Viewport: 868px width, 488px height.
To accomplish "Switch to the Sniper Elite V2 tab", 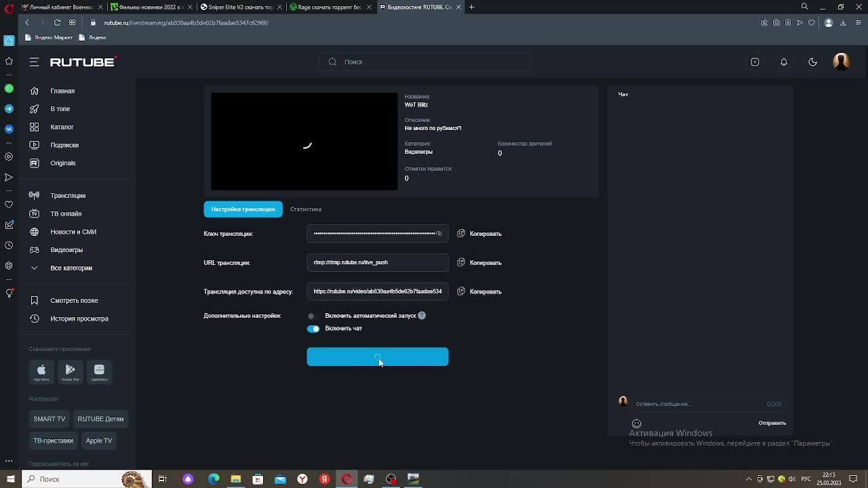I will coord(241,7).
